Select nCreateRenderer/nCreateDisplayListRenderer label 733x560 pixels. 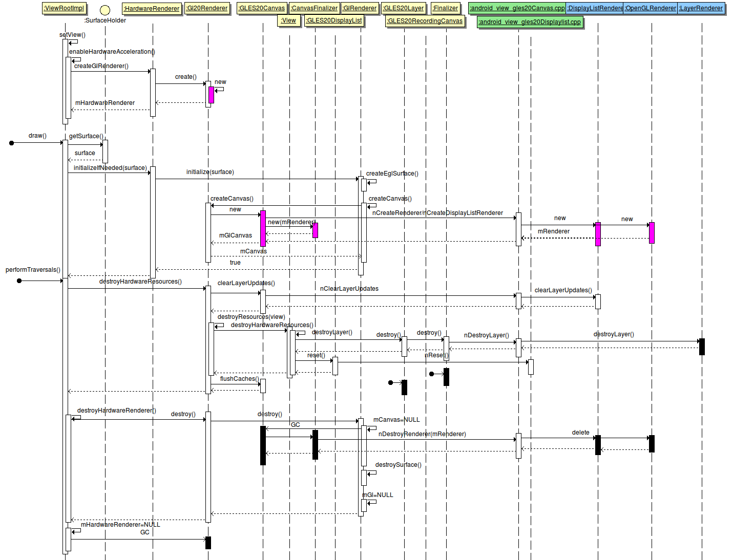click(437, 213)
